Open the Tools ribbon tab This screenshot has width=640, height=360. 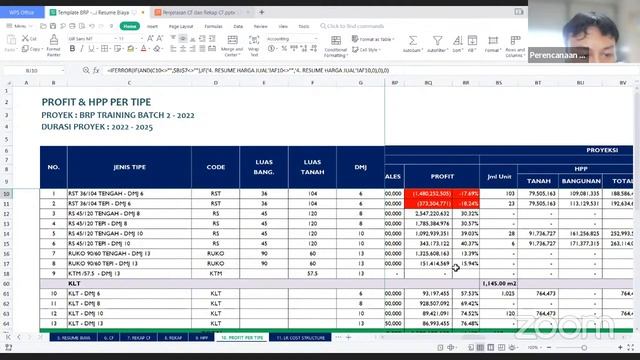click(304, 26)
